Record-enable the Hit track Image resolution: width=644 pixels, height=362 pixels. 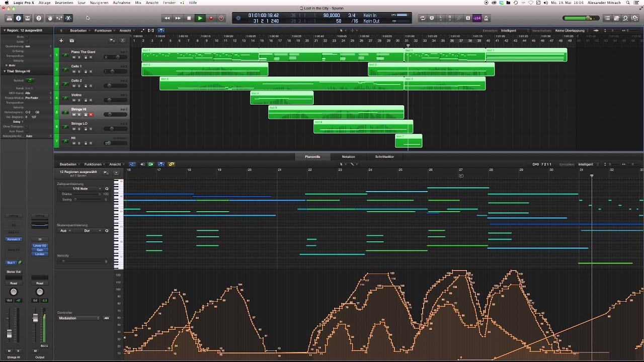(91, 143)
